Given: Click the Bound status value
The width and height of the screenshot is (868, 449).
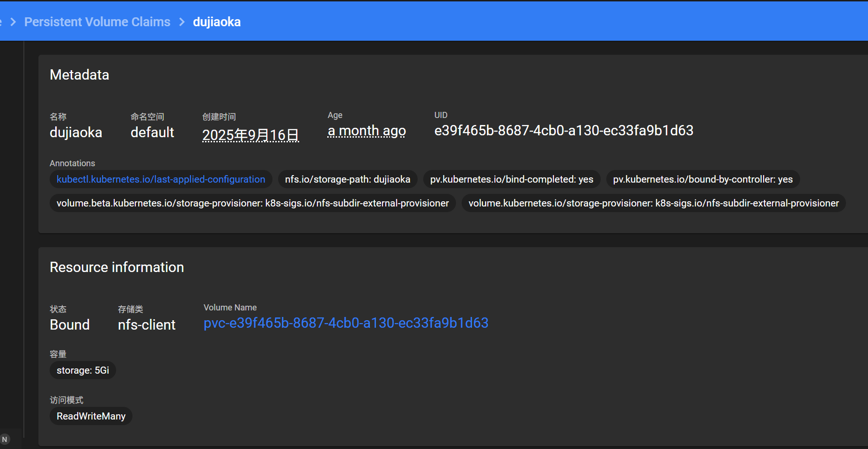Looking at the screenshot, I should point(70,325).
